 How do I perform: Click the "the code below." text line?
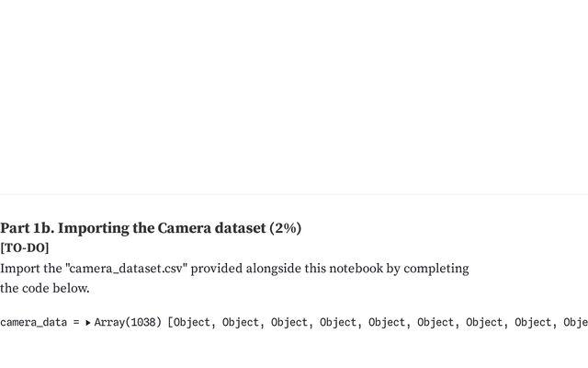pyautogui.click(x=45, y=288)
